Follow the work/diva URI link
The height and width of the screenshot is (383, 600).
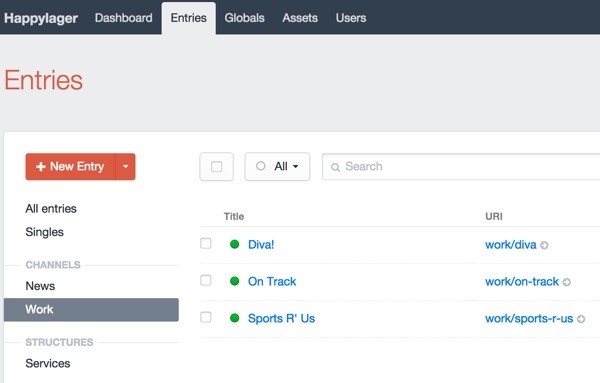click(x=511, y=245)
